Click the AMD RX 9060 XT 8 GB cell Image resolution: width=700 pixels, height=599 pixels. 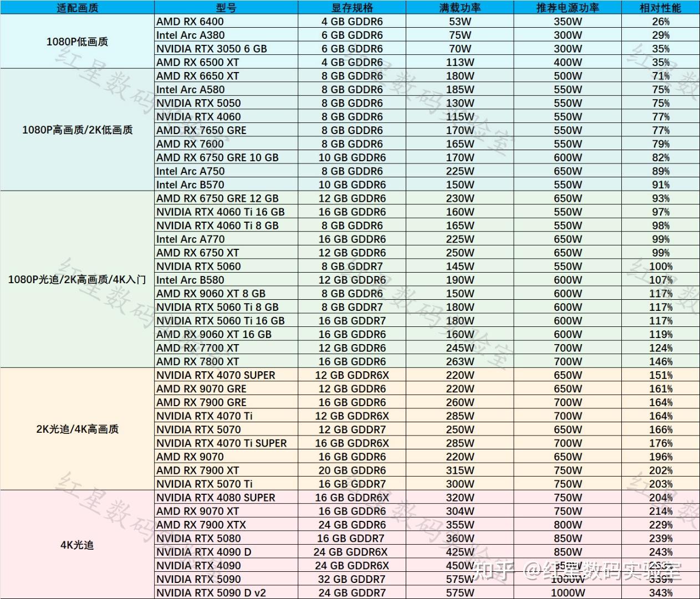(226, 294)
